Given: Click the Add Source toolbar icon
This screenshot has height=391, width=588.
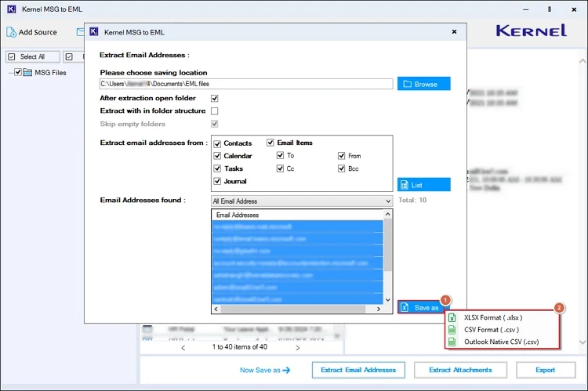Looking at the screenshot, I should pyautogui.click(x=12, y=32).
